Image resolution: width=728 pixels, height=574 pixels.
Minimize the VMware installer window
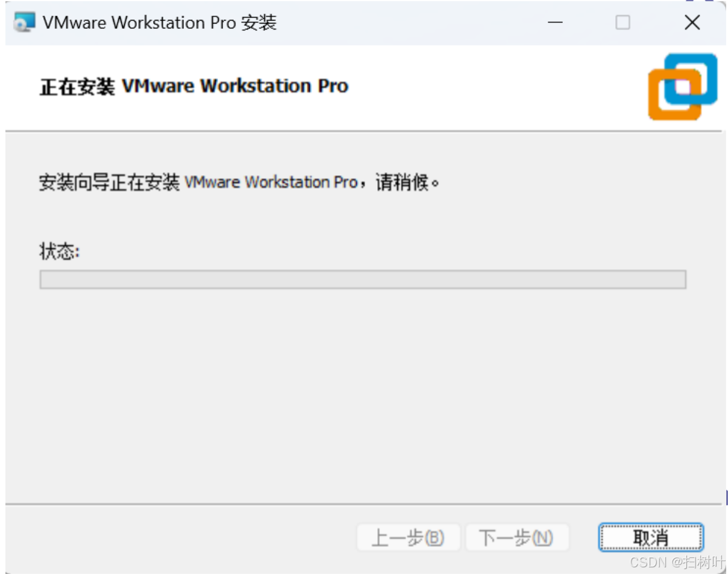[x=555, y=23]
